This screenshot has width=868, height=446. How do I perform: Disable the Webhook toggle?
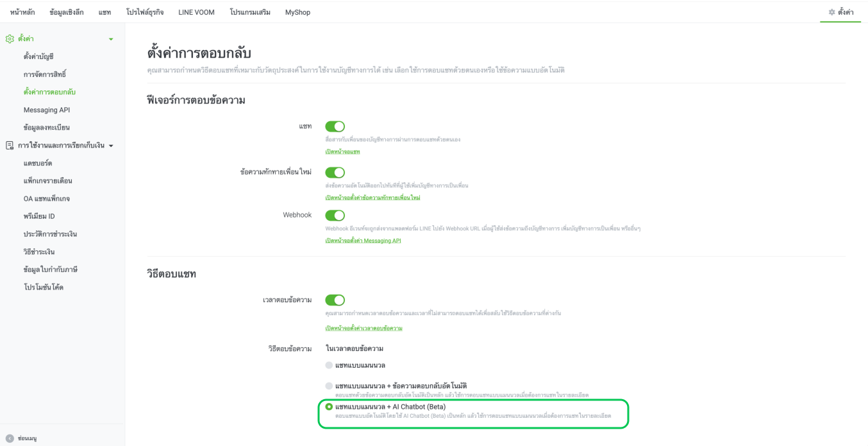point(335,216)
